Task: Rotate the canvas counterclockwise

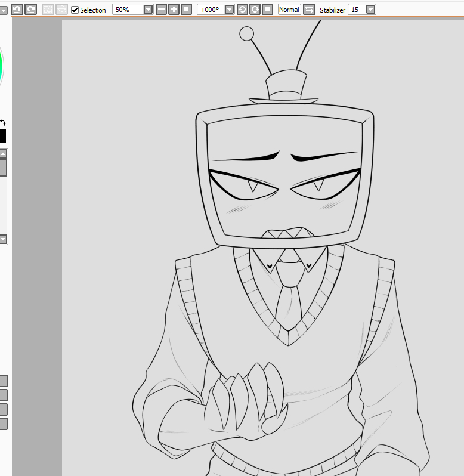Action: click(242, 10)
